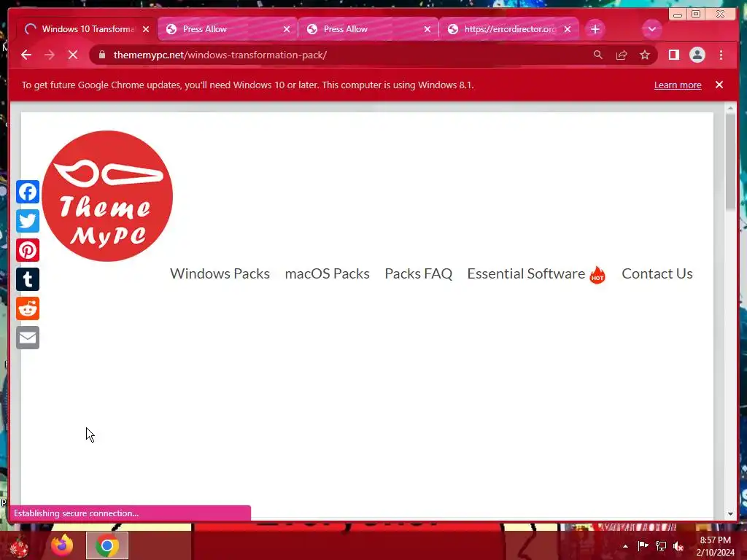
Task: Open the macOS Packs menu
Action: [x=328, y=274]
